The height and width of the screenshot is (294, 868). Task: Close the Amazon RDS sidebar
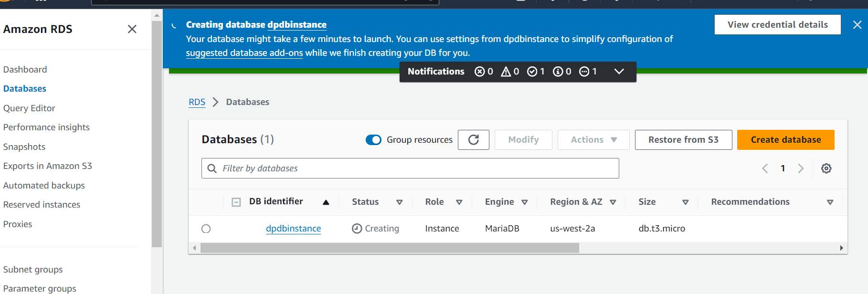[132, 29]
